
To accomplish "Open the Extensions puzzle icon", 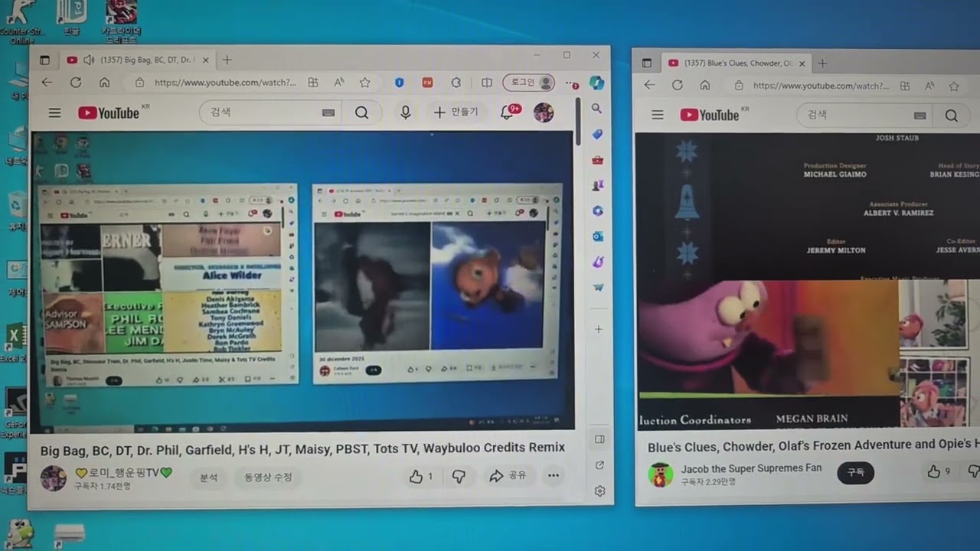I will (456, 83).
